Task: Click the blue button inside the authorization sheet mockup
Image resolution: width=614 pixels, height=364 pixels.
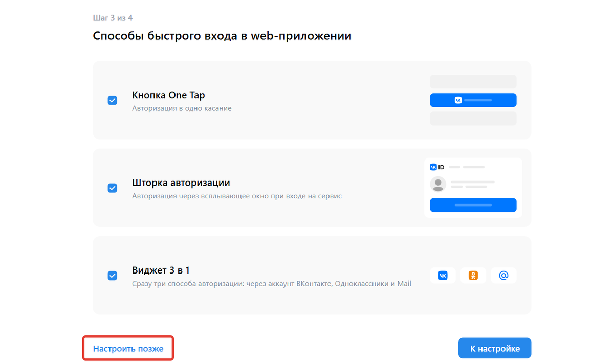Action: coord(473,204)
